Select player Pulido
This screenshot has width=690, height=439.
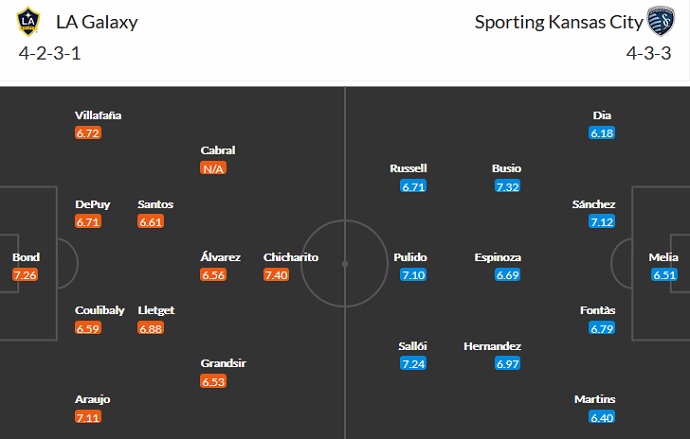point(413,257)
